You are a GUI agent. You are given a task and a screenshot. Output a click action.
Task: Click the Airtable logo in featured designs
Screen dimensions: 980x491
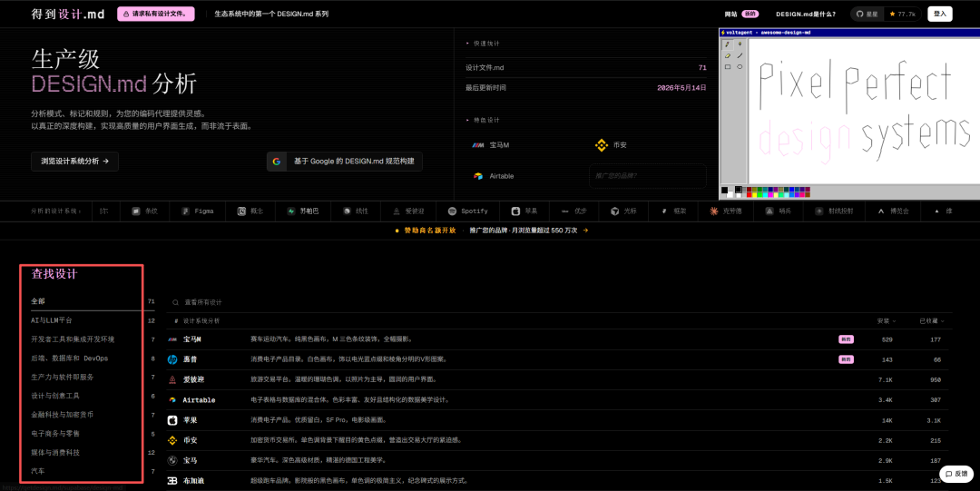point(478,176)
